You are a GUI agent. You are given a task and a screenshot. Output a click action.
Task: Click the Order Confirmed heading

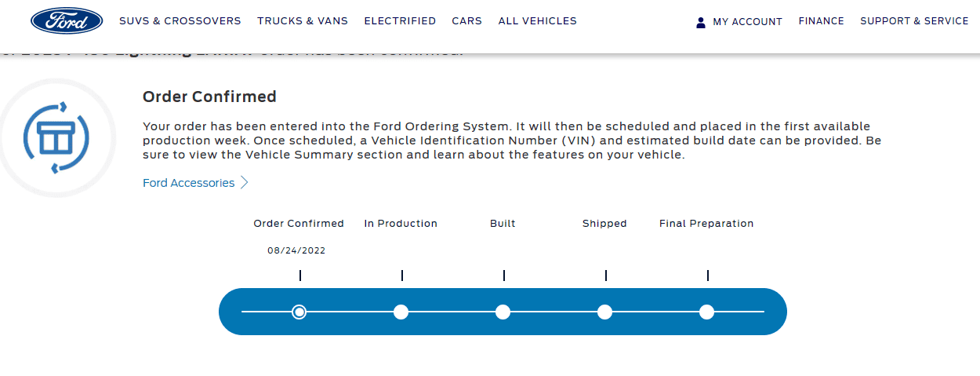209,97
